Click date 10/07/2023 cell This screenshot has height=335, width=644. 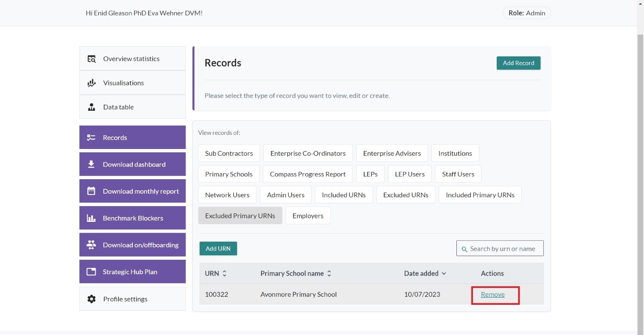point(422,294)
